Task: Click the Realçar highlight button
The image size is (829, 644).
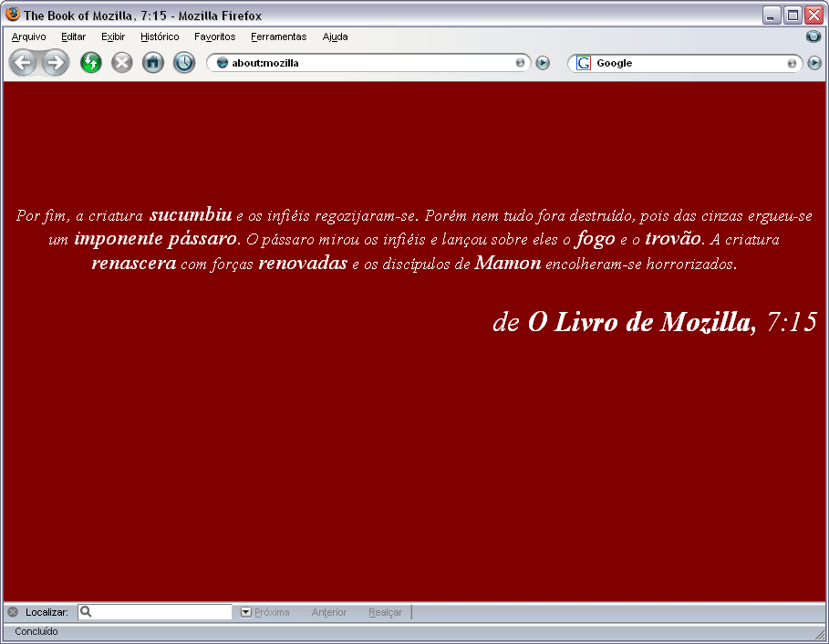Action: [386, 612]
